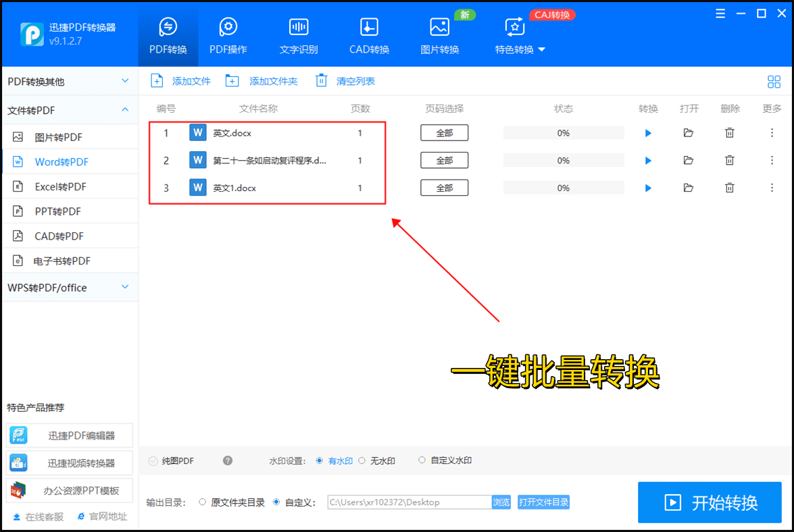Image resolution: width=794 pixels, height=532 pixels.
Task: Click the 添加文件 button
Action: click(x=181, y=81)
